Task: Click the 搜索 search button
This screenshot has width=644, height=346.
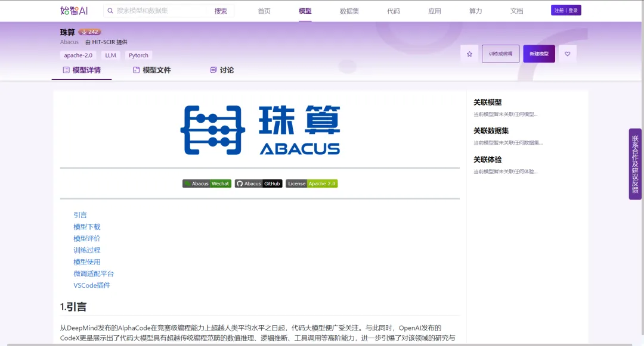Action: click(x=221, y=11)
